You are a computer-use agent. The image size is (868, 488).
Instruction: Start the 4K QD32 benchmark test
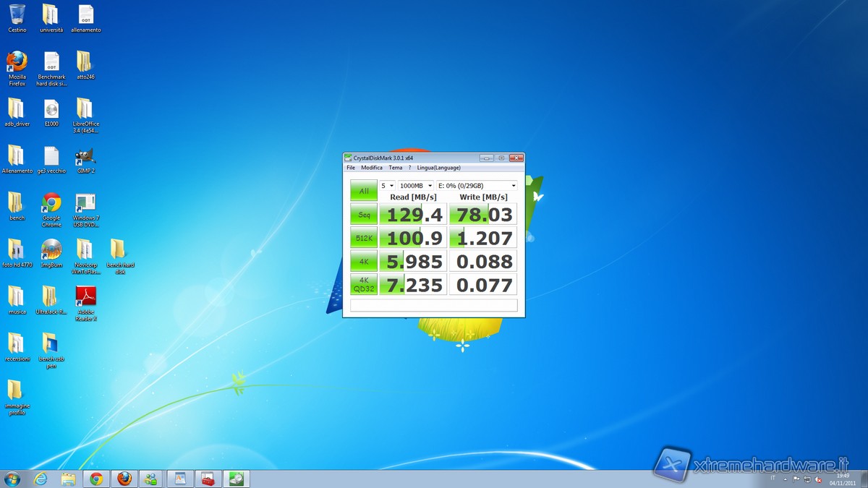tap(364, 284)
